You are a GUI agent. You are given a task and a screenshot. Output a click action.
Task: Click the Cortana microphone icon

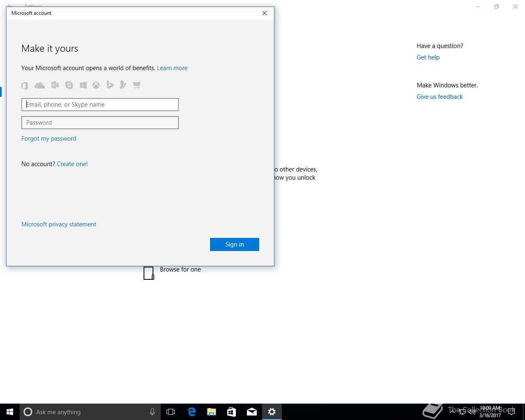pyautogui.click(x=152, y=412)
